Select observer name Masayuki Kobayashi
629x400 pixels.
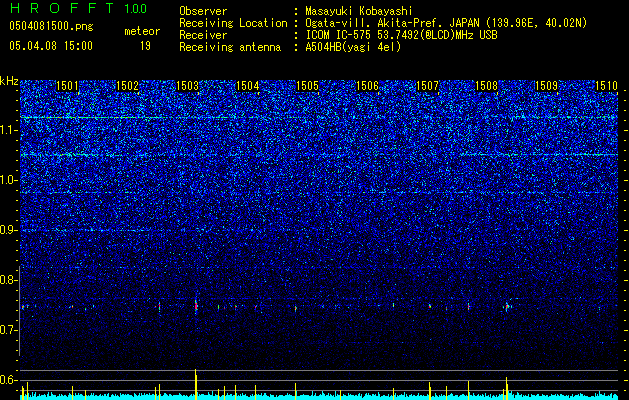point(359,11)
